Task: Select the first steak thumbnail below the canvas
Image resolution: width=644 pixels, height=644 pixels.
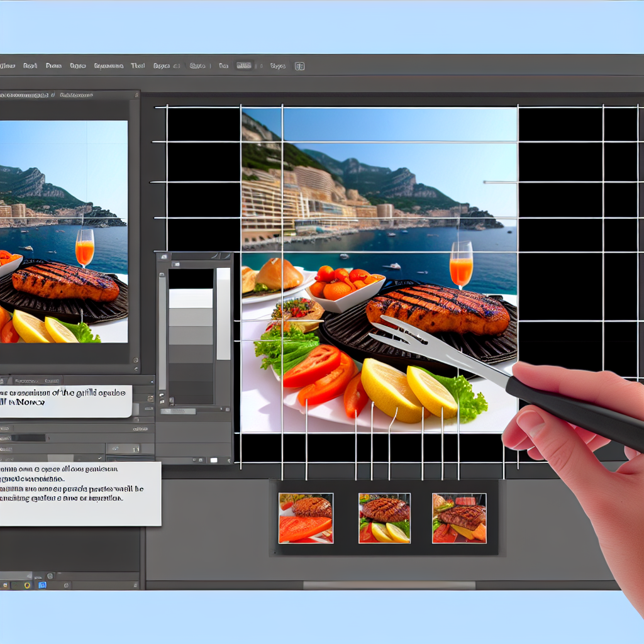Action: coord(306,518)
